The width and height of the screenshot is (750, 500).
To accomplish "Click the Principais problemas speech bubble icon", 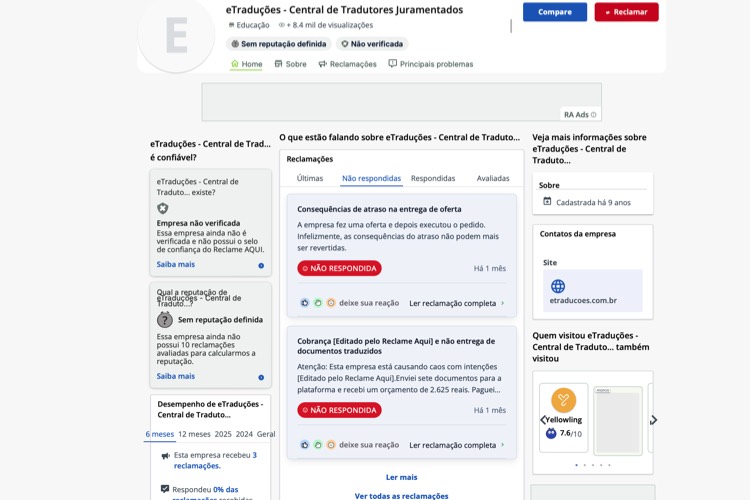I will 393,63.
